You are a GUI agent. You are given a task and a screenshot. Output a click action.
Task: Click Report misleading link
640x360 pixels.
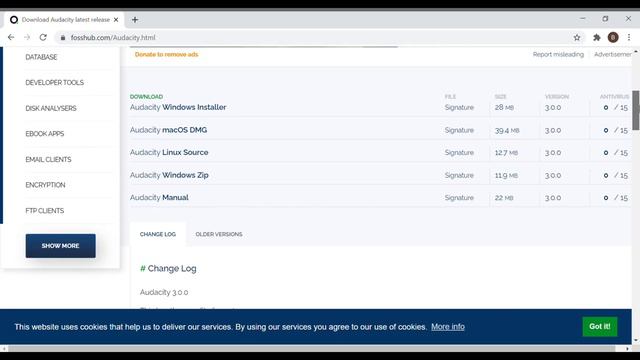coord(558,54)
